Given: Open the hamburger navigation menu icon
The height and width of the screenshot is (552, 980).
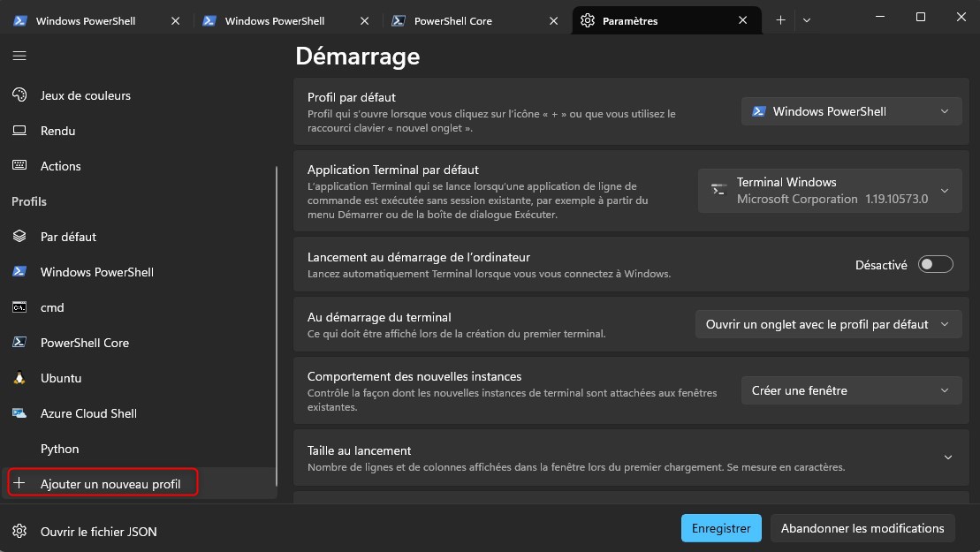Looking at the screenshot, I should (19, 56).
